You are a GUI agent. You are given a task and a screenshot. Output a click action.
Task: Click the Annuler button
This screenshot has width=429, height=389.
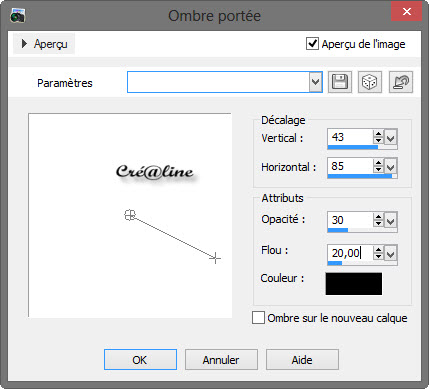tap(221, 360)
